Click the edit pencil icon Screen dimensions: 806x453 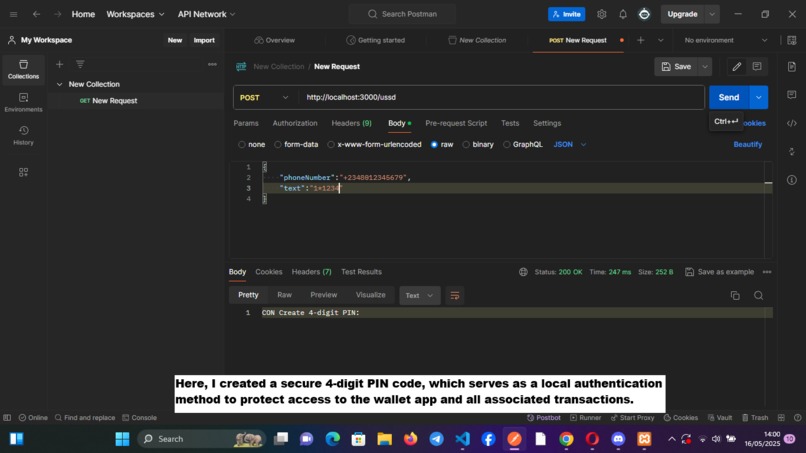[737, 66]
